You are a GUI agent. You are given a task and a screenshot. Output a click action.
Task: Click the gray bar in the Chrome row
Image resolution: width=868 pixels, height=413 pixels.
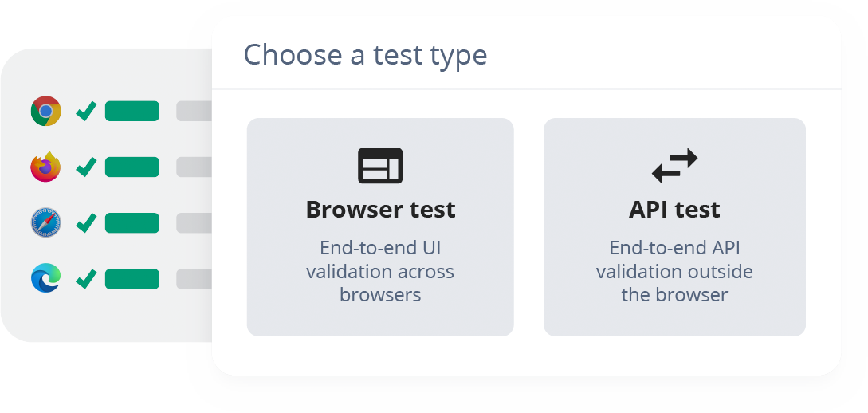[x=194, y=111]
